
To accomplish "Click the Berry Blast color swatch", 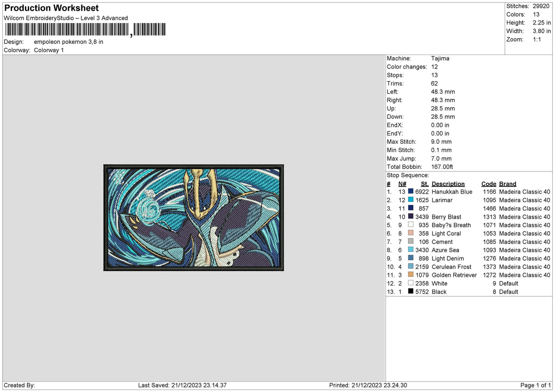I will [x=411, y=216].
